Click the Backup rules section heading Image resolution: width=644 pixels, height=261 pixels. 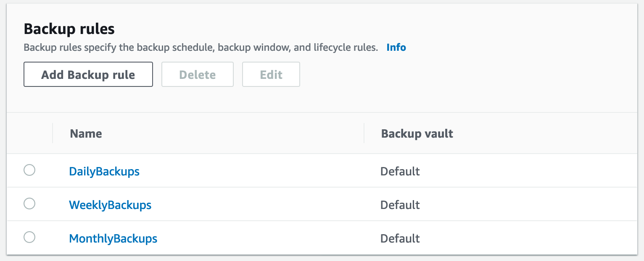(69, 29)
